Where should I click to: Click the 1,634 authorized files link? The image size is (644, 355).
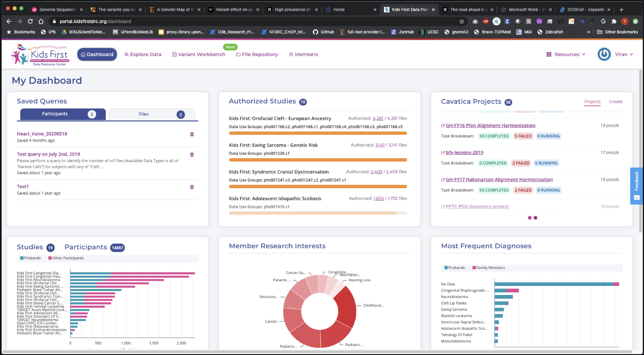(379, 199)
